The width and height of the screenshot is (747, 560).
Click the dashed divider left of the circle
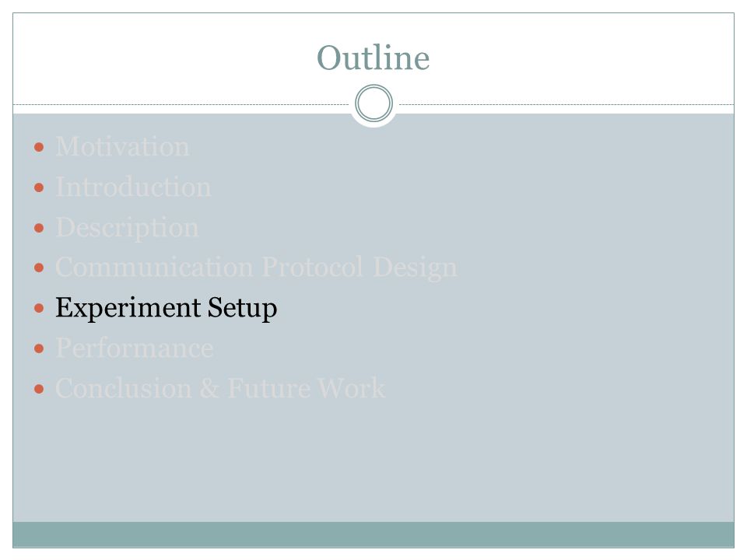[x=181, y=104]
